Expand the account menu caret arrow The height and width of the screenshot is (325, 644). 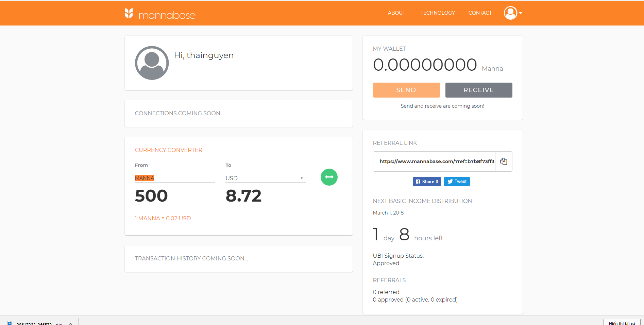[x=521, y=13]
